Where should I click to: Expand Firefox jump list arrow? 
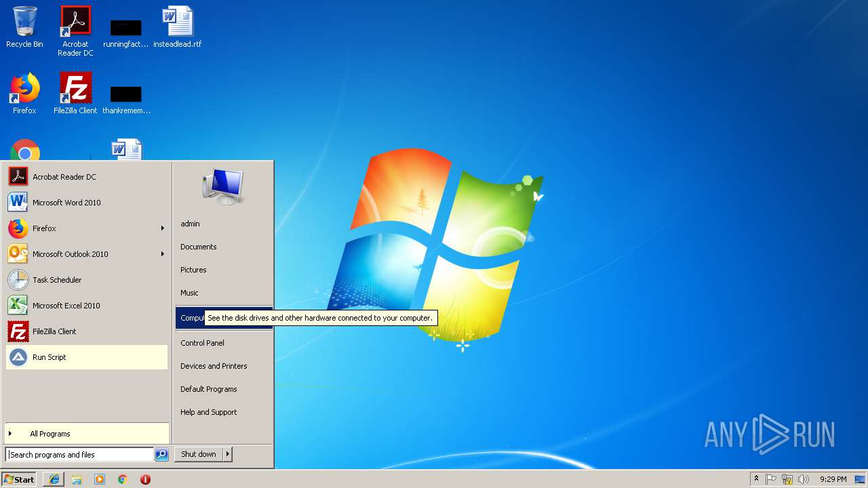tap(162, 228)
